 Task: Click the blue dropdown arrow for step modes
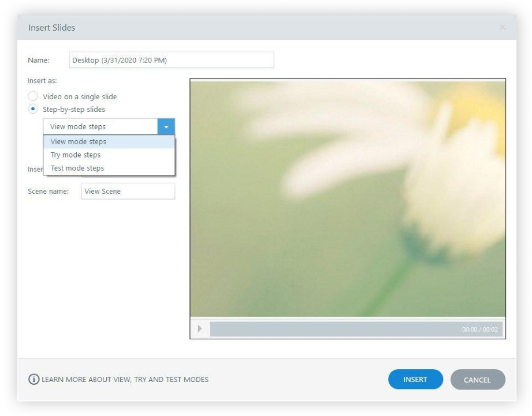coord(166,126)
